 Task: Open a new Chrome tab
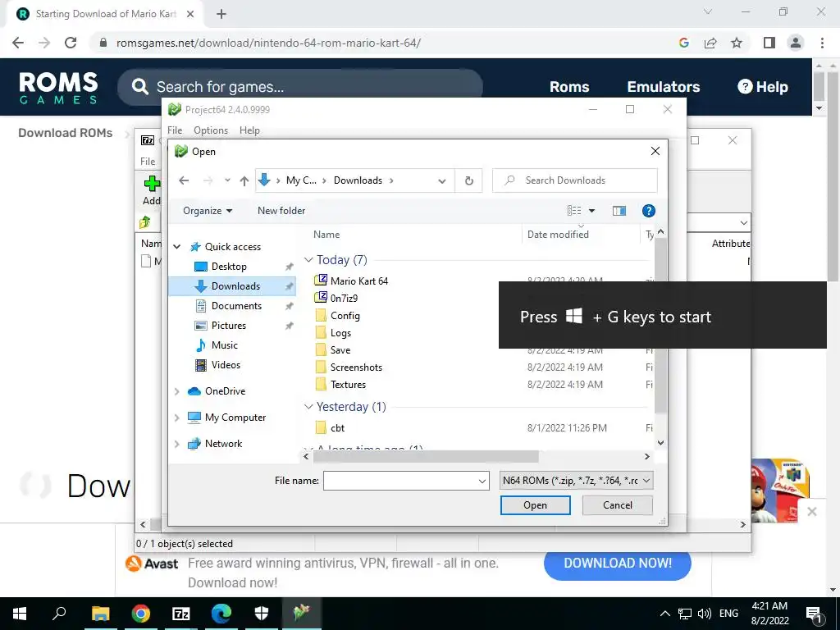[x=221, y=14]
